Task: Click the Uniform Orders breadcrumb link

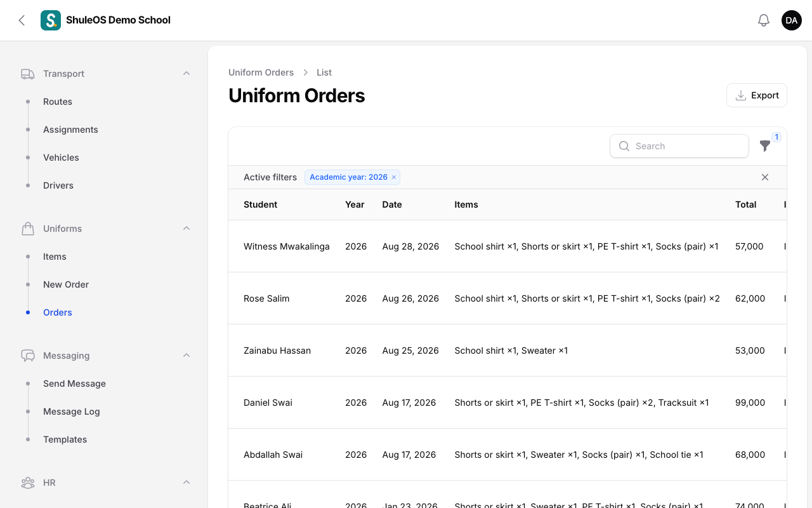Action: (261, 72)
